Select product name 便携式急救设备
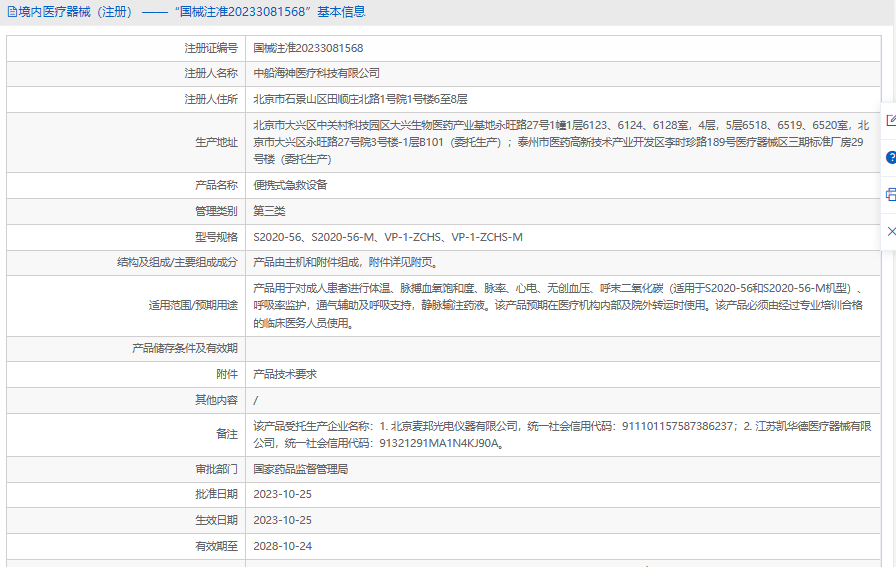The image size is (896, 567). coord(290,185)
